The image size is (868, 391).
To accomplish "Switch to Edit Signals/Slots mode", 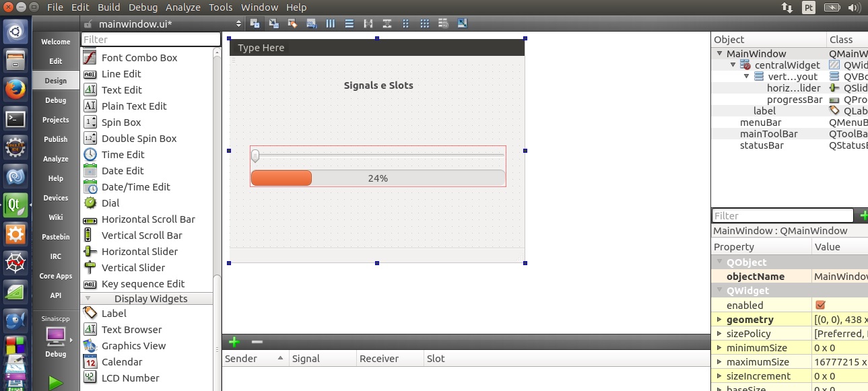I will click(x=273, y=24).
